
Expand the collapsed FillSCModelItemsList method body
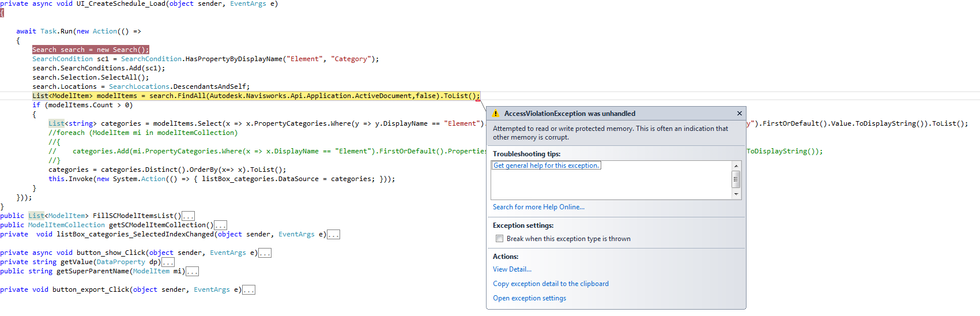pos(188,216)
